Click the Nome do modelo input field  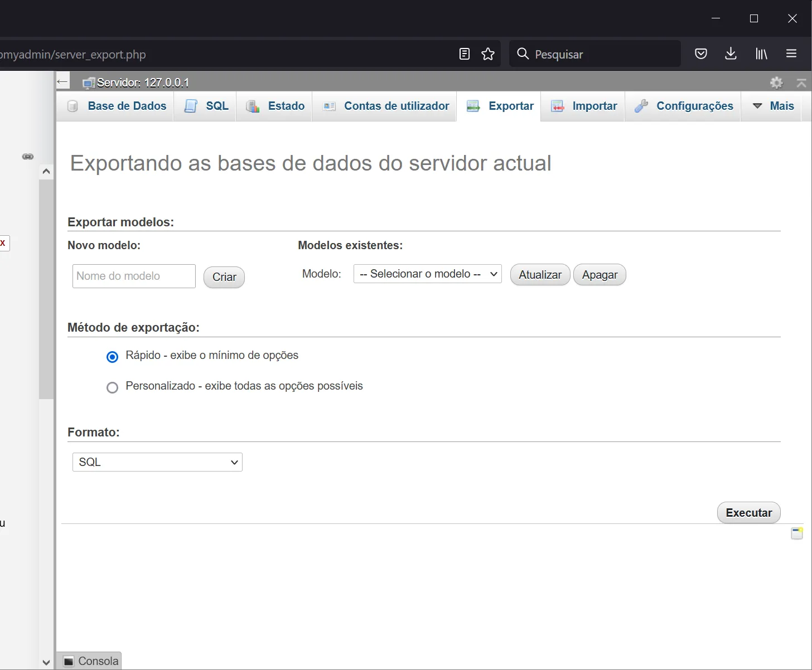(x=134, y=276)
